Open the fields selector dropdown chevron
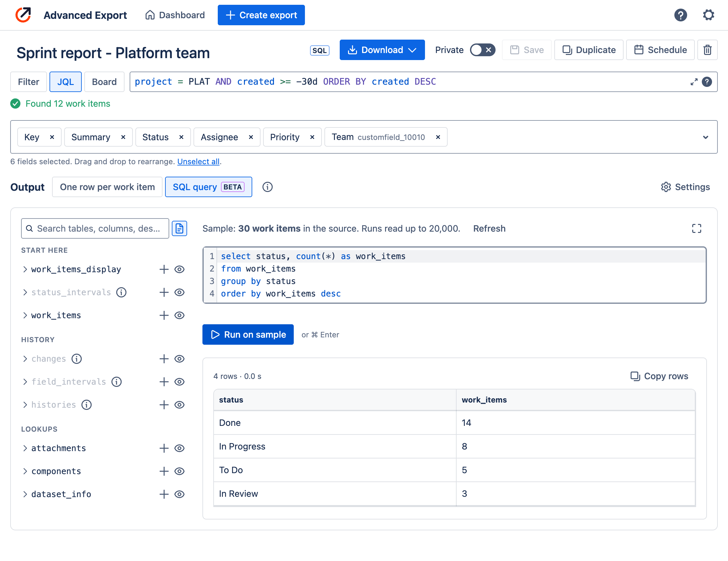728x561 pixels. (x=705, y=137)
